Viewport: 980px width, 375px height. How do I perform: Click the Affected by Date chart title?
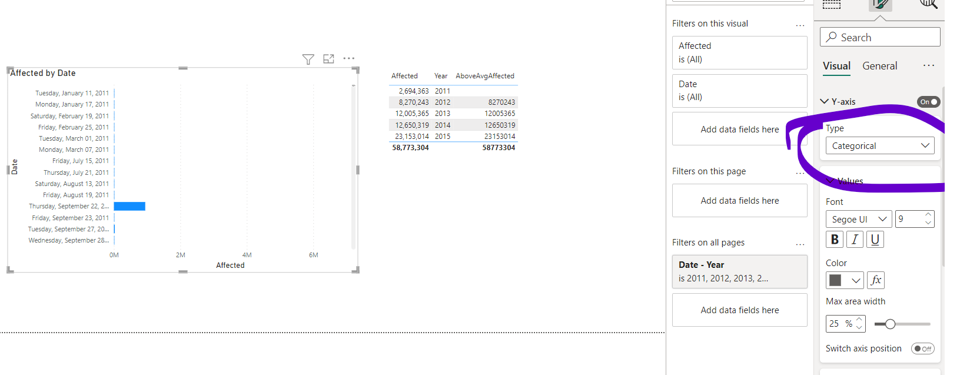tap(42, 73)
